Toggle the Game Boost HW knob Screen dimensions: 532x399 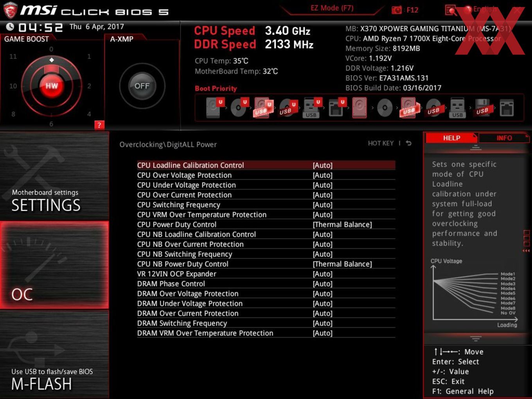coord(52,86)
